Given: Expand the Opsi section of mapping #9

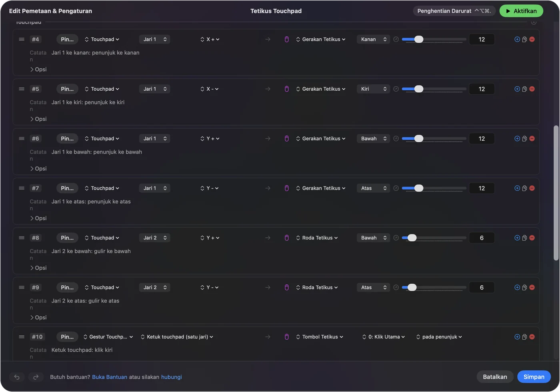Looking at the screenshot, I should coord(38,317).
